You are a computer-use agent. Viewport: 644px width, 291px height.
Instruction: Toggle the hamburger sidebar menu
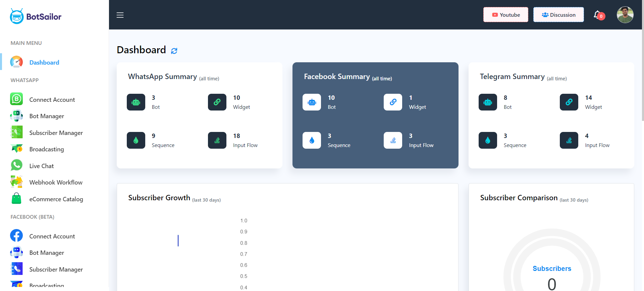[x=120, y=15]
